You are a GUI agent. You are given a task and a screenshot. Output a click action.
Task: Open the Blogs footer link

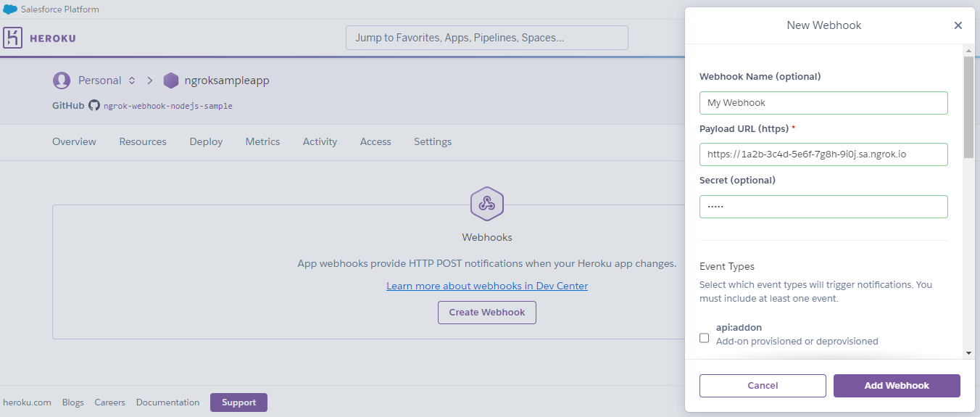73,402
